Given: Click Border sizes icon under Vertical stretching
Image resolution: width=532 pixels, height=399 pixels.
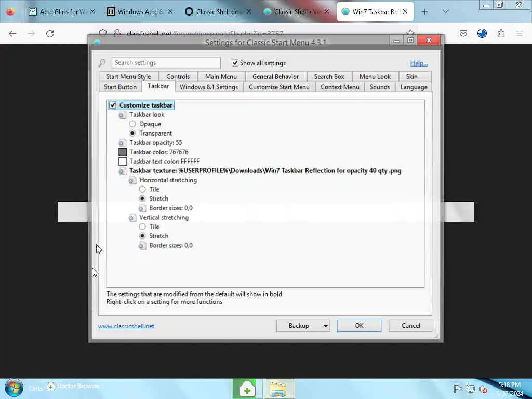Looking at the screenshot, I should [142, 246].
